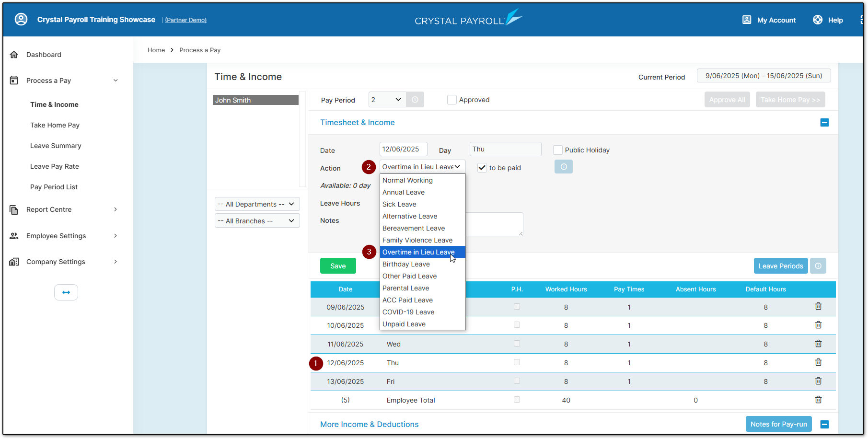The width and height of the screenshot is (868, 439).
Task: Delete the 10/06/2025 row with trash icon
Action: tap(818, 325)
